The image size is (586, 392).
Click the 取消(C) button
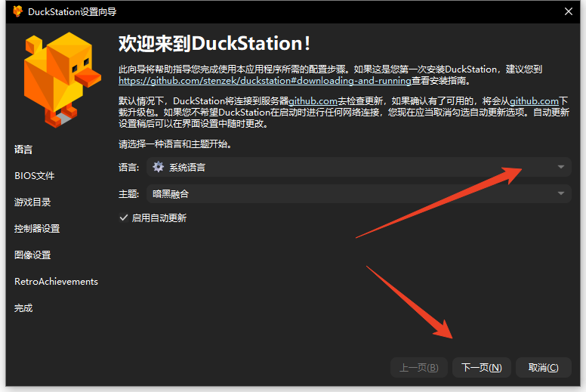(x=544, y=368)
